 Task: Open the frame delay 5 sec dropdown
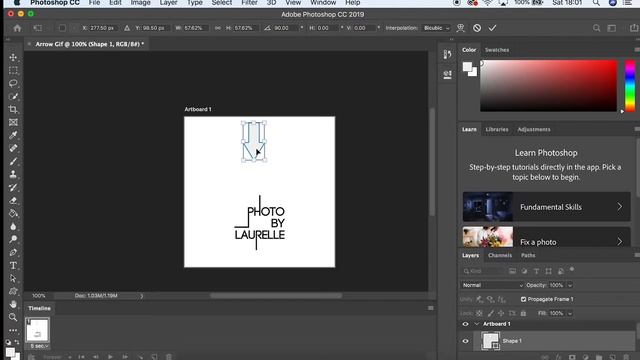click(x=39, y=346)
